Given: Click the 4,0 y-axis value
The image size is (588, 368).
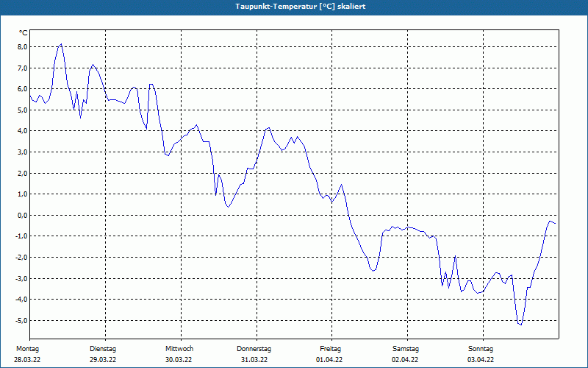Looking at the screenshot, I should 22,131.
